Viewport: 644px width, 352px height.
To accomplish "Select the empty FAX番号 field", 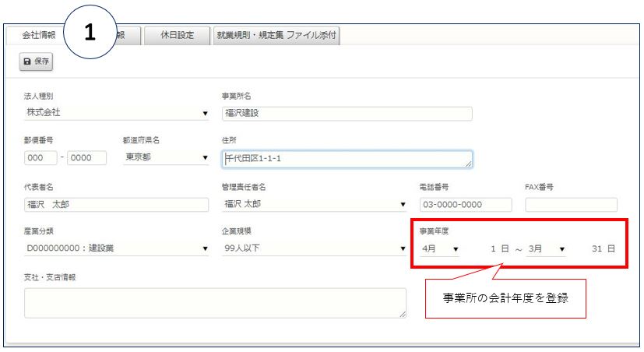I will pyautogui.click(x=571, y=205).
